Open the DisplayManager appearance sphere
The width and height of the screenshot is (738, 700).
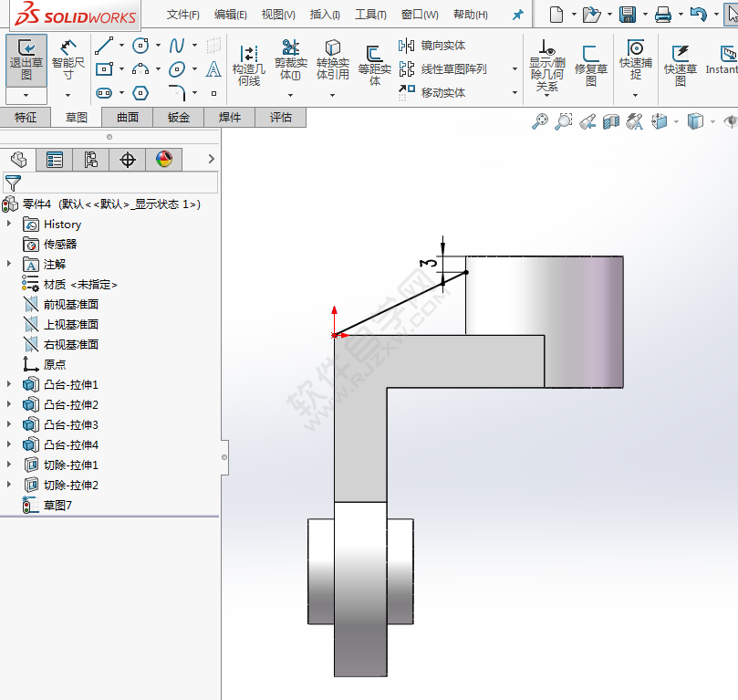[x=164, y=159]
